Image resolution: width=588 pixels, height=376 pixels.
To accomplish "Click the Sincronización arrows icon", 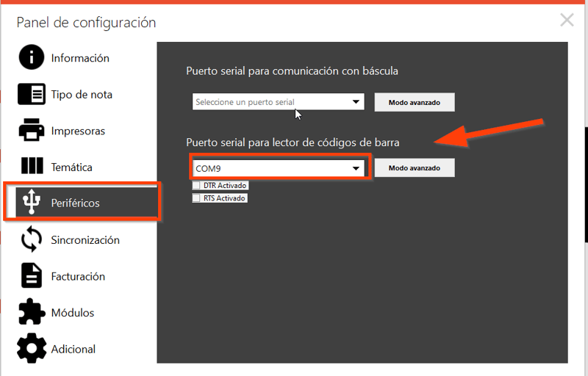I will click(32, 239).
